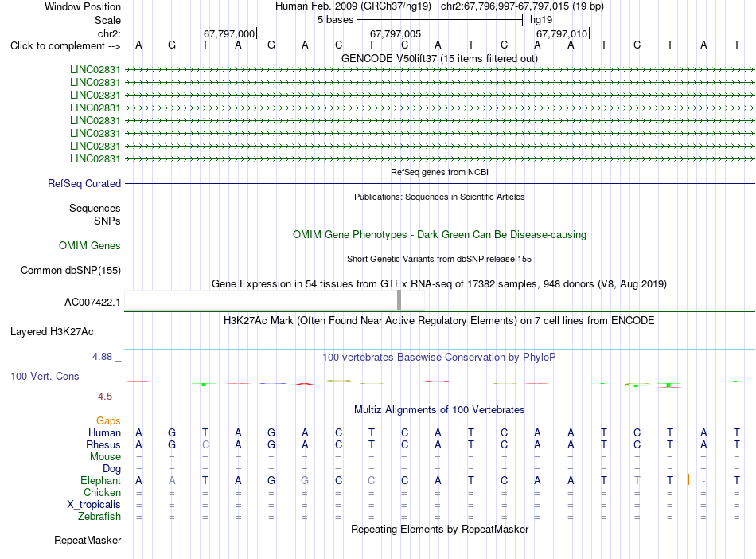Click the Sequences track label
The height and width of the screenshot is (559, 756).
pyautogui.click(x=95, y=208)
